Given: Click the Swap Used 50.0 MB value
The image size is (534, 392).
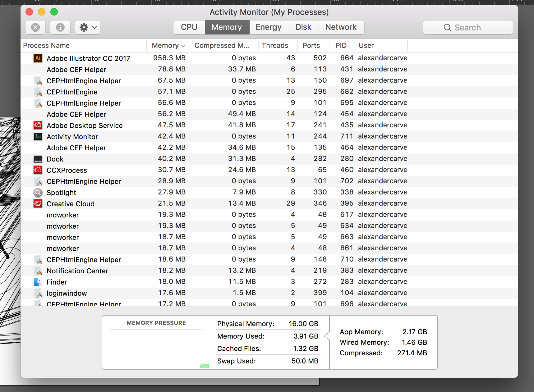Looking at the screenshot, I should (305, 361).
